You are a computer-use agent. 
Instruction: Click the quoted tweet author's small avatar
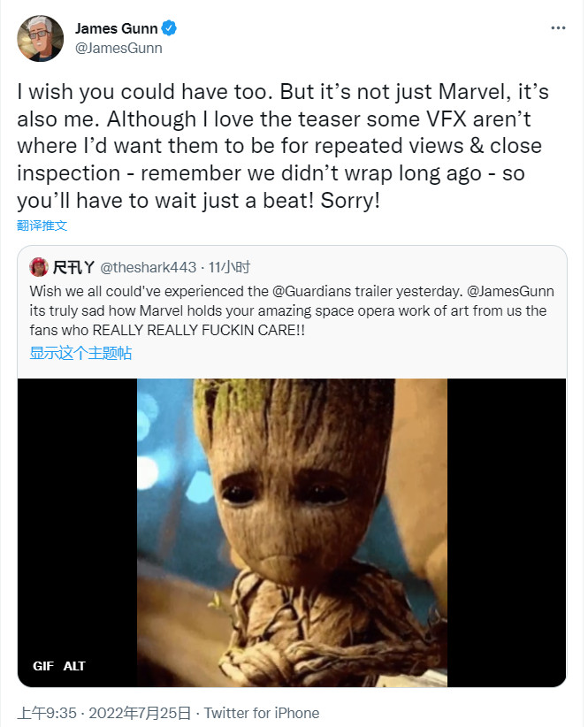tap(38, 267)
